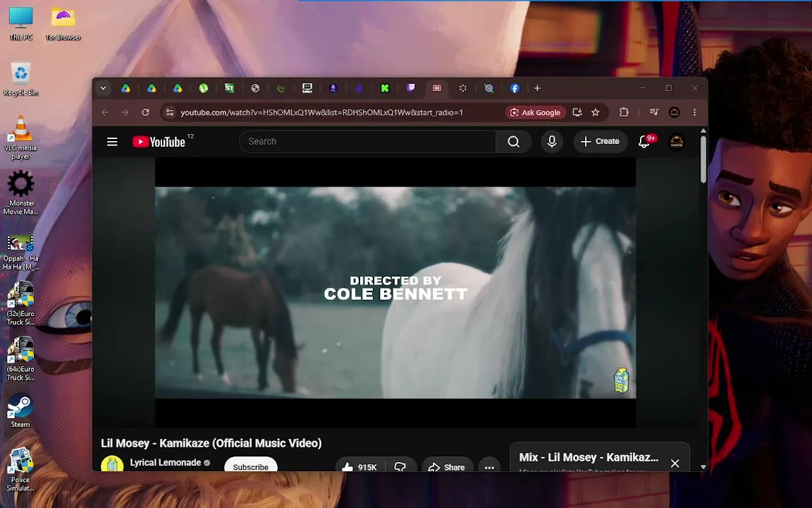Switch to the Kick green K tab
This screenshot has width=812, height=508.
pos(385,88)
